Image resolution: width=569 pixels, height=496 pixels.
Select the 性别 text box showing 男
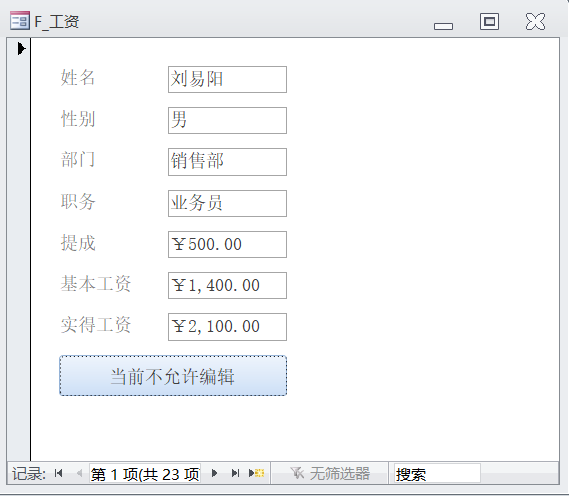coord(227,120)
